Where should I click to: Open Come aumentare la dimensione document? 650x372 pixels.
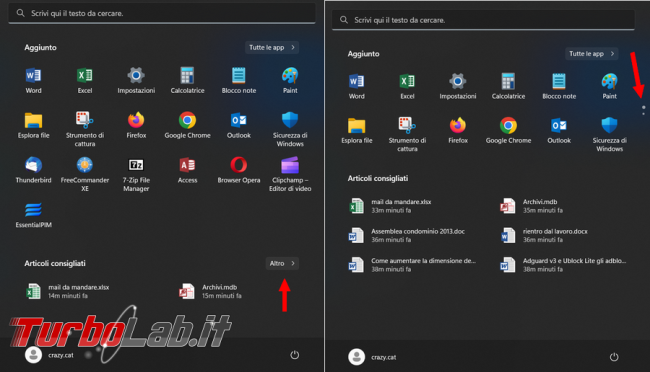pos(413,265)
